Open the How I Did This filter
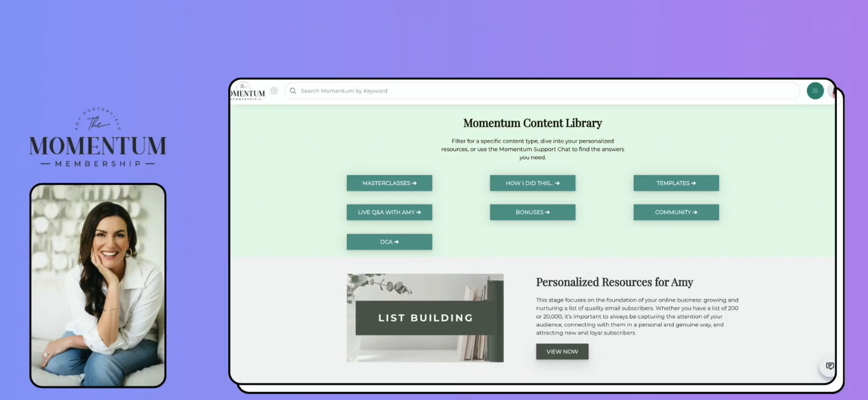Viewport: 868px width, 400px height. pos(533,183)
